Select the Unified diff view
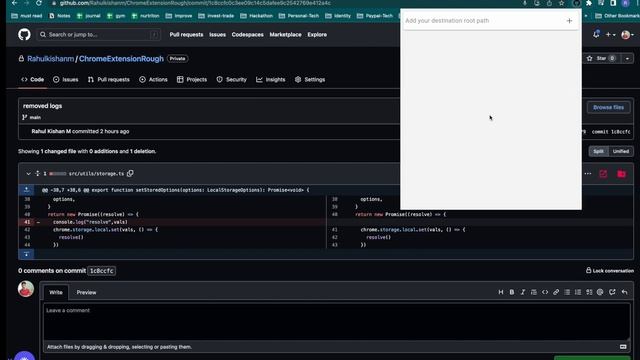The image size is (640, 360). tap(620, 151)
